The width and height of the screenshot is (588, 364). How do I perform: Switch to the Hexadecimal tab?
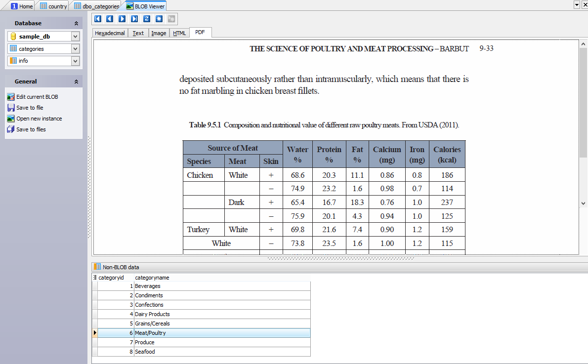110,33
